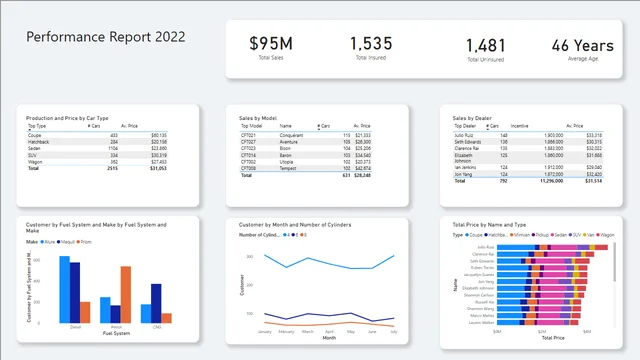Select the Ian Jenkins dealer row
The height and width of the screenshot is (360, 640).
[x=528, y=167]
